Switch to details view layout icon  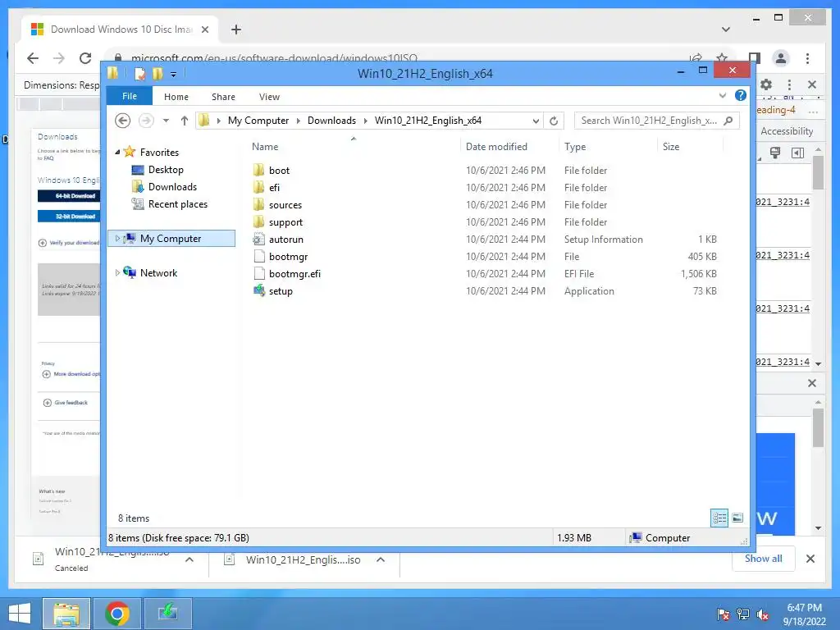[x=719, y=518]
